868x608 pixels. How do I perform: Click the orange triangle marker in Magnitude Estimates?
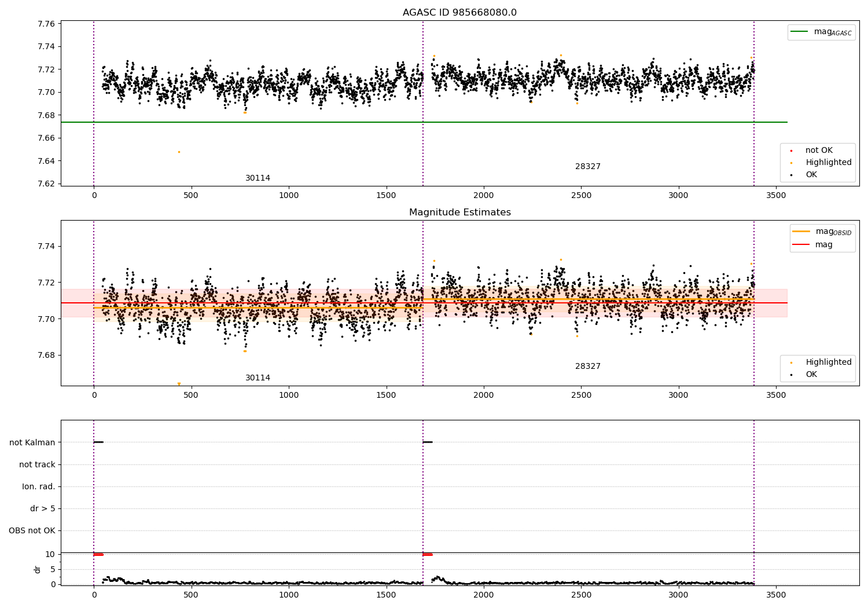(x=179, y=384)
